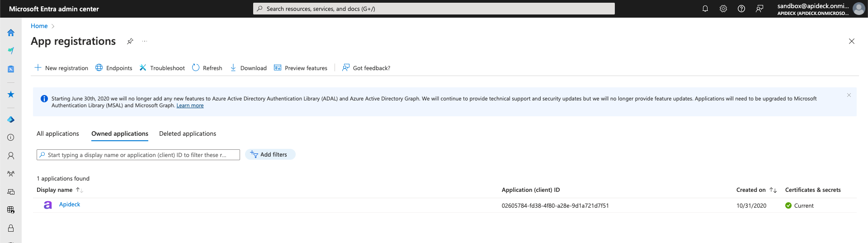This screenshot has height=243, width=868.
Task: Close the App registrations blade
Action: pos(852,41)
